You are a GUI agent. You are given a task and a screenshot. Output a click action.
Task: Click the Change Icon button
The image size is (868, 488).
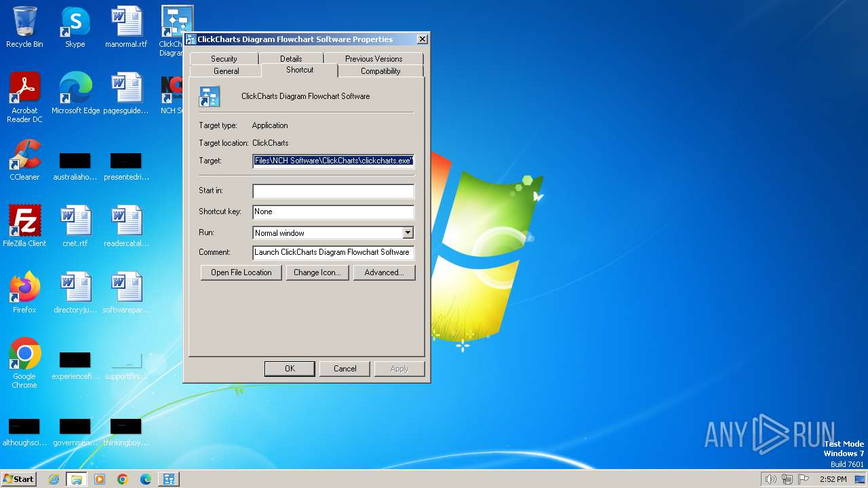[x=317, y=272]
